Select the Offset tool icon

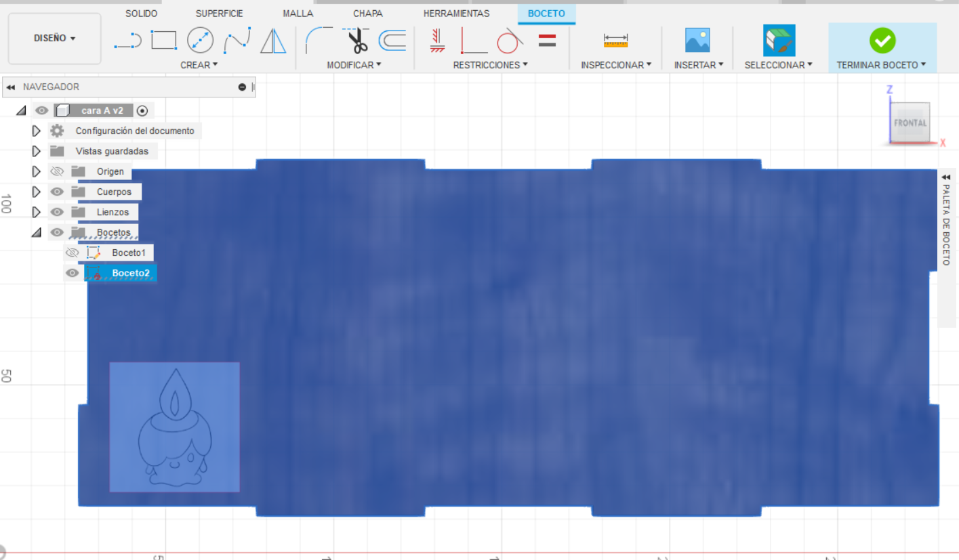[392, 41]
